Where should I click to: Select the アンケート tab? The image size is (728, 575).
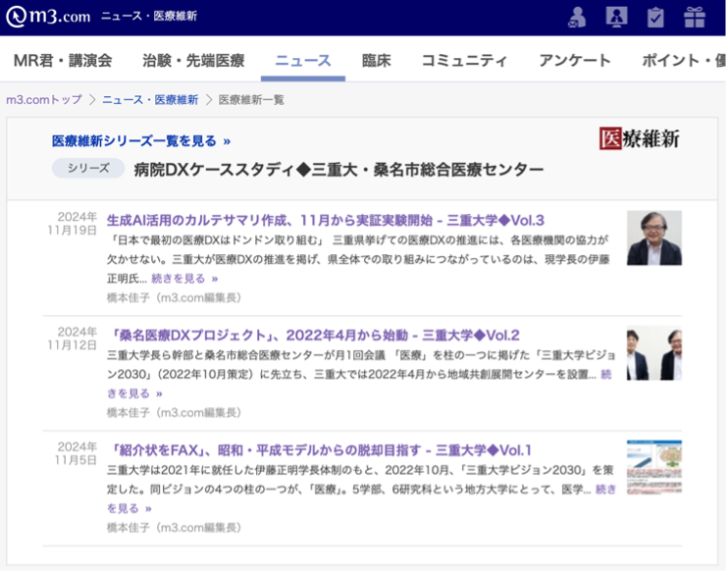pyautogui.click(x=575, y=61)
